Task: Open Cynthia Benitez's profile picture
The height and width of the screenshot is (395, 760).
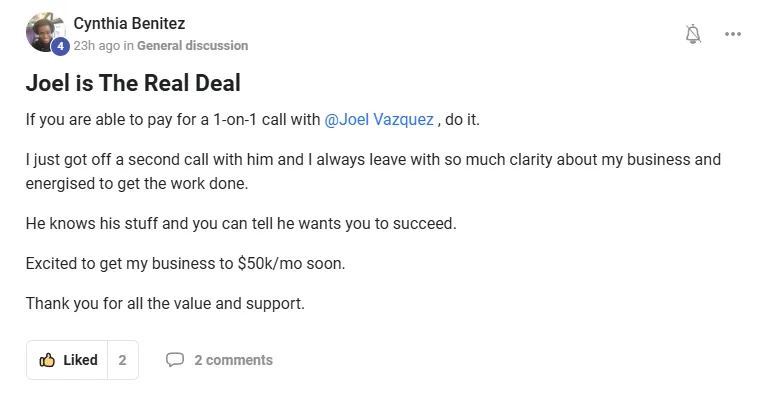Action: [45, 32]
